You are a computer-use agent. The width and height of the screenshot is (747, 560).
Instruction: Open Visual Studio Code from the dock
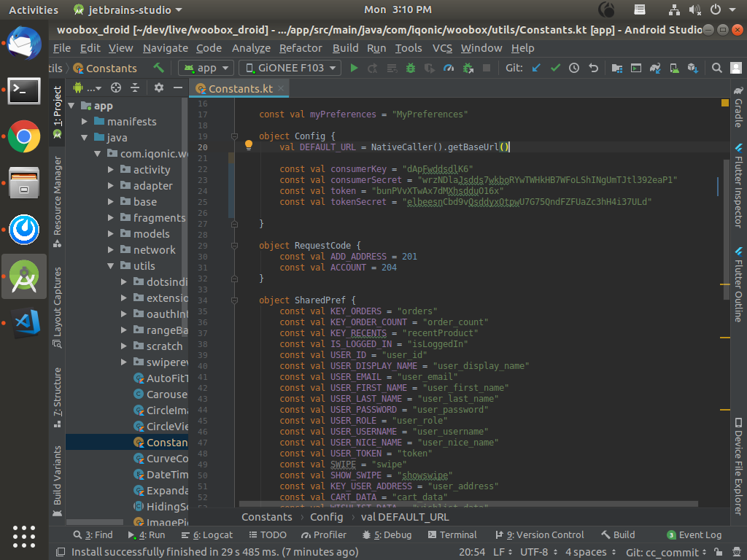tap(24, 323)
